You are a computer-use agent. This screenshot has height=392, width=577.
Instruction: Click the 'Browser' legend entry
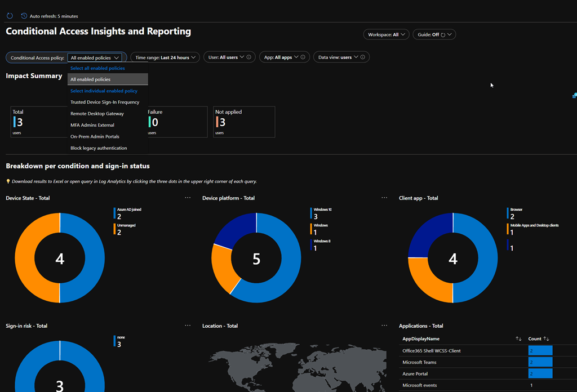click(x=515, y=213)
